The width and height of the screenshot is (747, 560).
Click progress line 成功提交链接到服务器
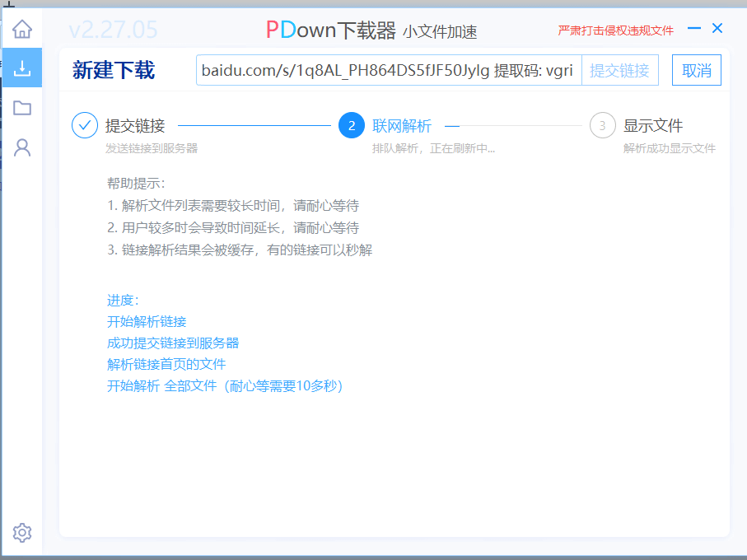pyautogui.click(x=173, y=343)
